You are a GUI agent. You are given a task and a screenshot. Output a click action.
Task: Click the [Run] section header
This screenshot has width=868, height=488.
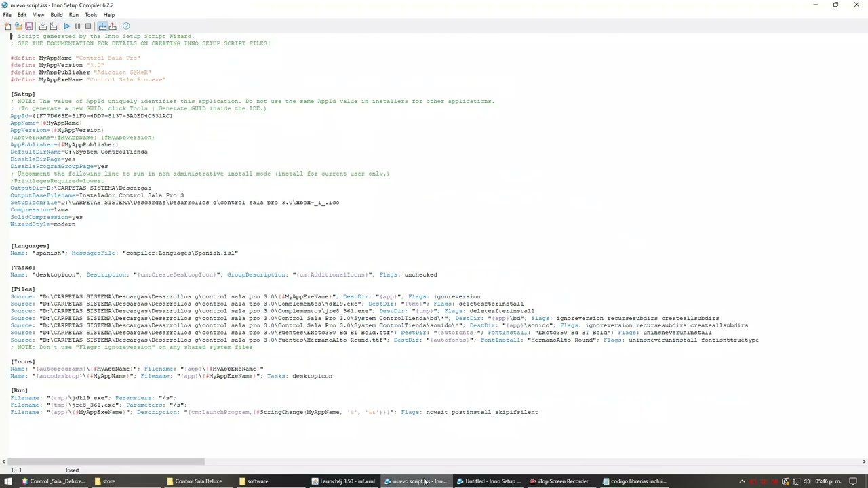coord(19,390)
